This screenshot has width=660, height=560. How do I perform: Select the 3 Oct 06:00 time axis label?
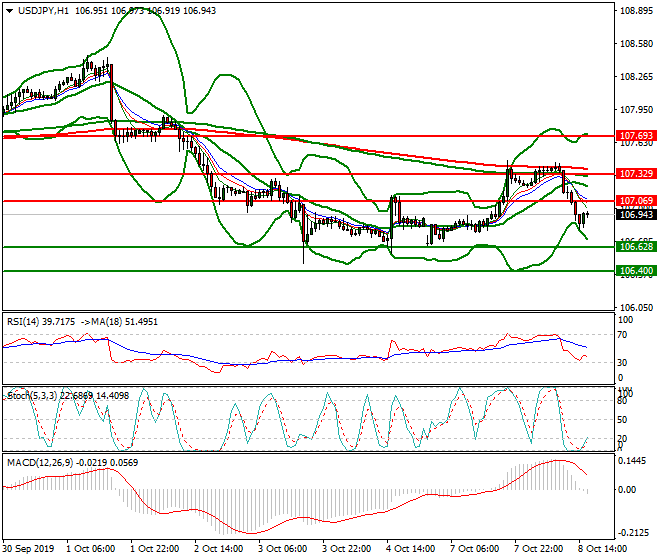[x=282, y=549]
